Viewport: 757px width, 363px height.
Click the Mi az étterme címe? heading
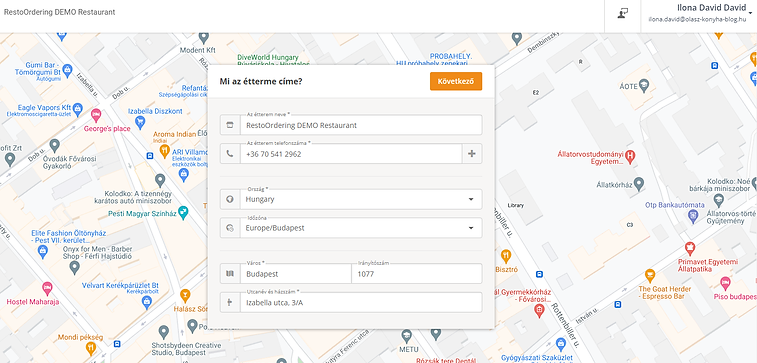click(261, 81)
